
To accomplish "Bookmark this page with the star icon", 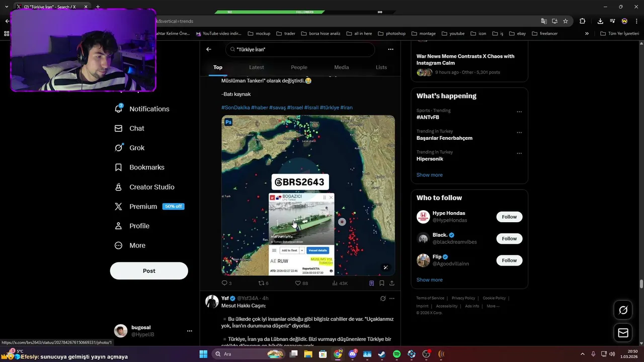I will [x=566, y=21].
